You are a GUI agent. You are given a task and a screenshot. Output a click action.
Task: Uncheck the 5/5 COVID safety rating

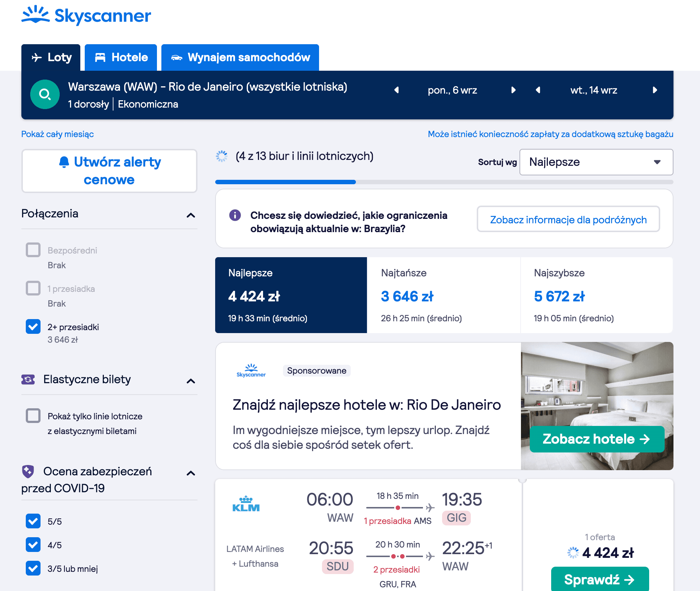(33, 521)
